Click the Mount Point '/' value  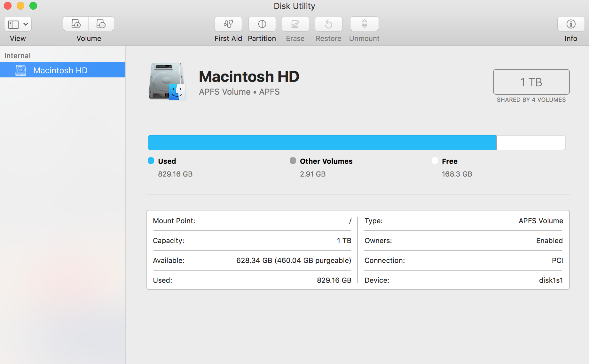350,221
